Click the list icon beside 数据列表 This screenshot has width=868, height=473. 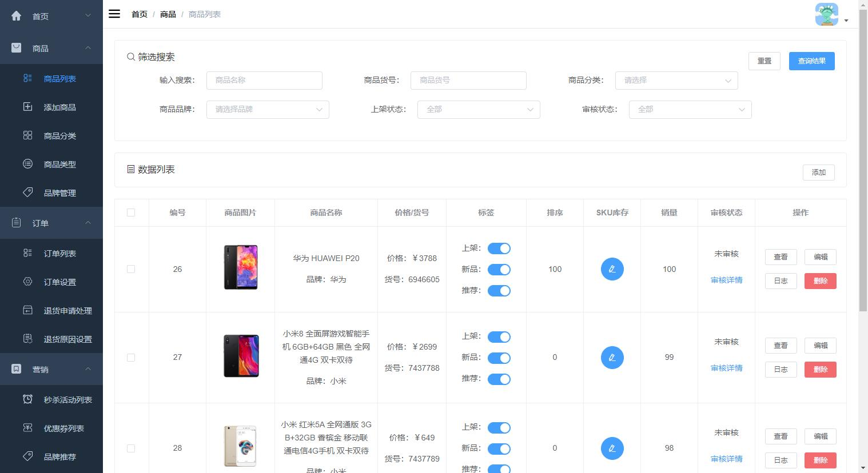131,170
